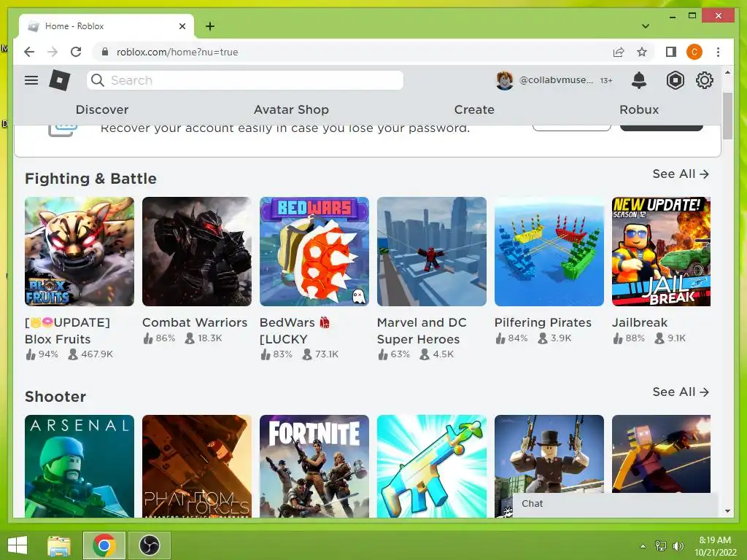Click the 13+ age label
This screenshot has height=560, width=747.
coord(606,80)
